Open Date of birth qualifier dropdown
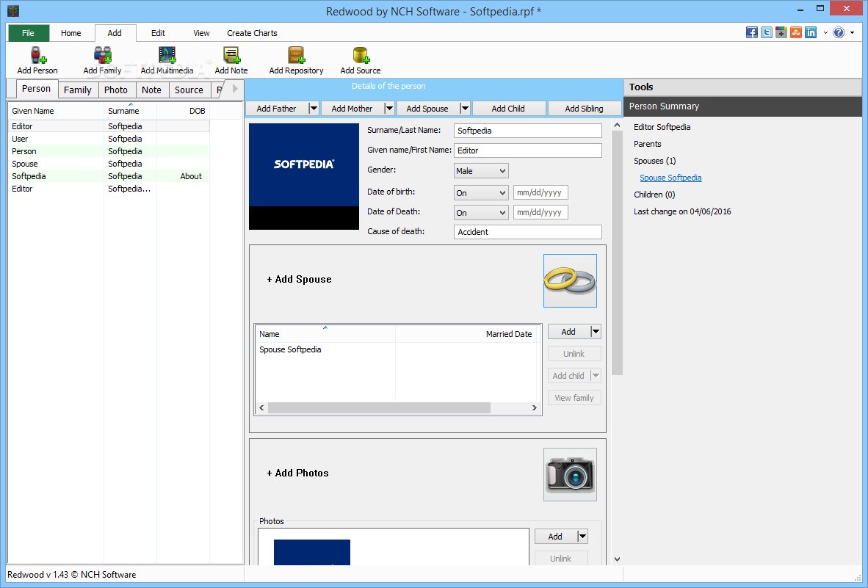 click(481, 193)
